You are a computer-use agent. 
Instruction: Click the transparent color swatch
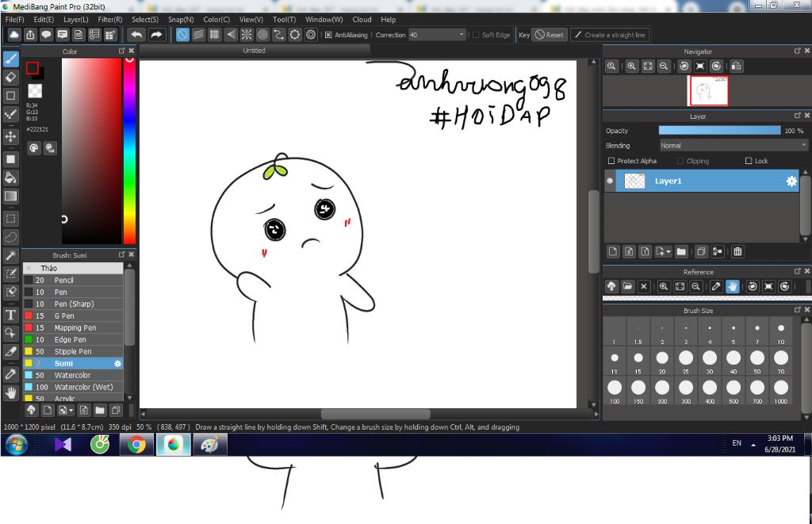[x=35, y=90]
